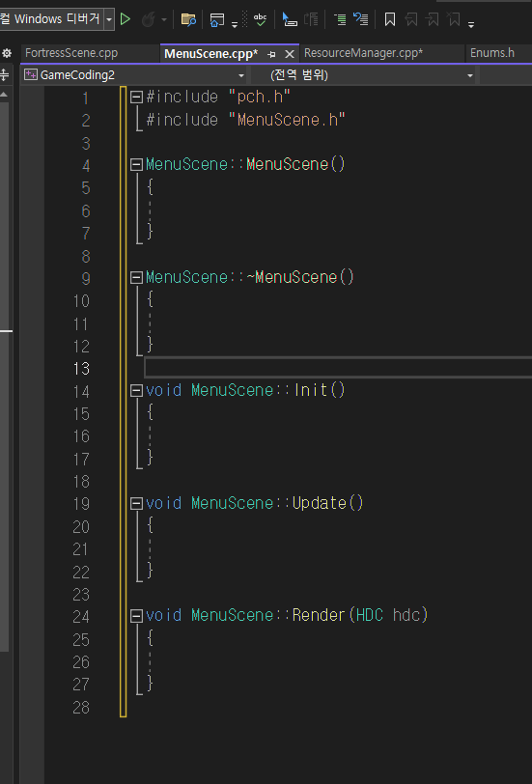532x784 pixels.
Task: Pin the MenuScene.cpp tab
Action: coord(271,54)
